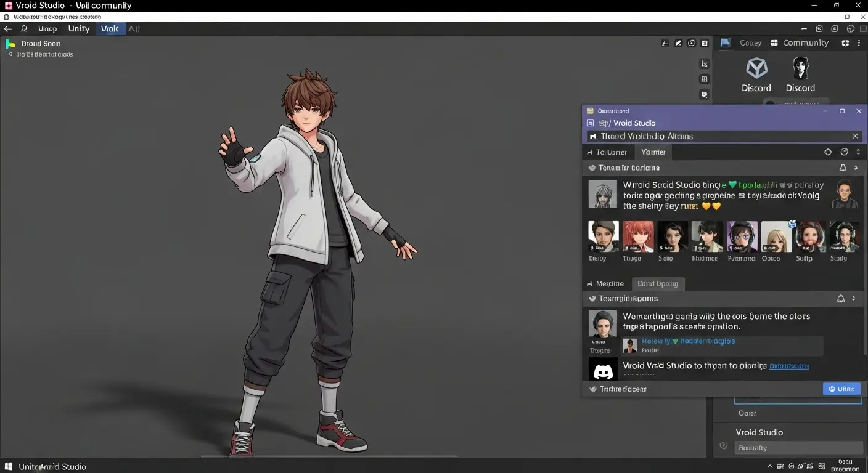The width and height of the screenshot is (868, 473).
Task: Click the slider bar under Vroid Studio panel
Action: 798,447
